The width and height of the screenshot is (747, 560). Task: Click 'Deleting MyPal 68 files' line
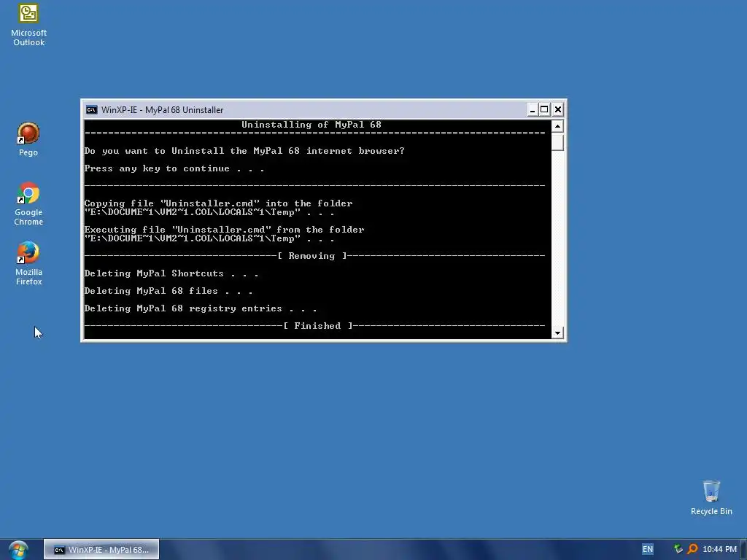pyautogui.click(x=169, y=291)
